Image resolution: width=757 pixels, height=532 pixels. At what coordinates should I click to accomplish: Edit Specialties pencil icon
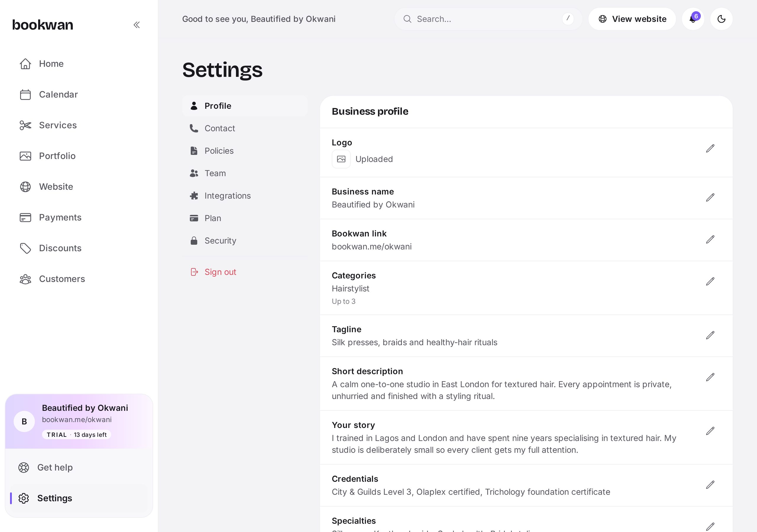coord(710,526)
